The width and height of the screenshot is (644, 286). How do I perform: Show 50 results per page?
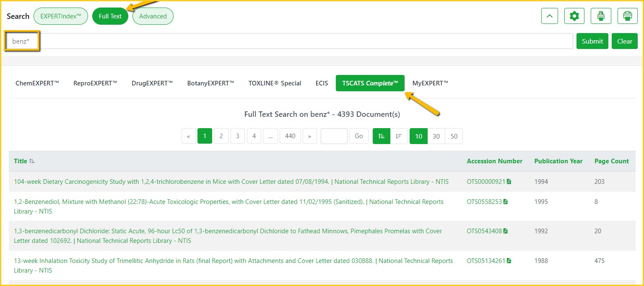click(454, 136)
